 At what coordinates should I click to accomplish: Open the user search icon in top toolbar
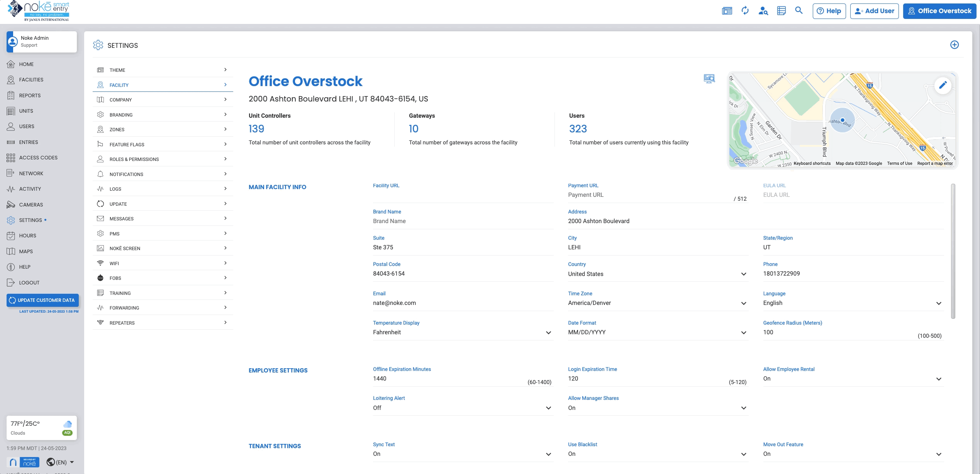(x=763, y=11)
